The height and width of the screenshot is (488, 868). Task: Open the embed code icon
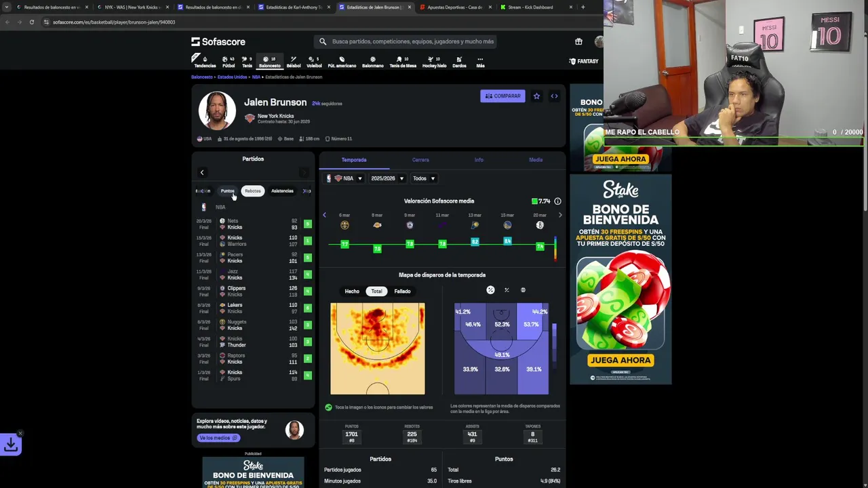554,96
